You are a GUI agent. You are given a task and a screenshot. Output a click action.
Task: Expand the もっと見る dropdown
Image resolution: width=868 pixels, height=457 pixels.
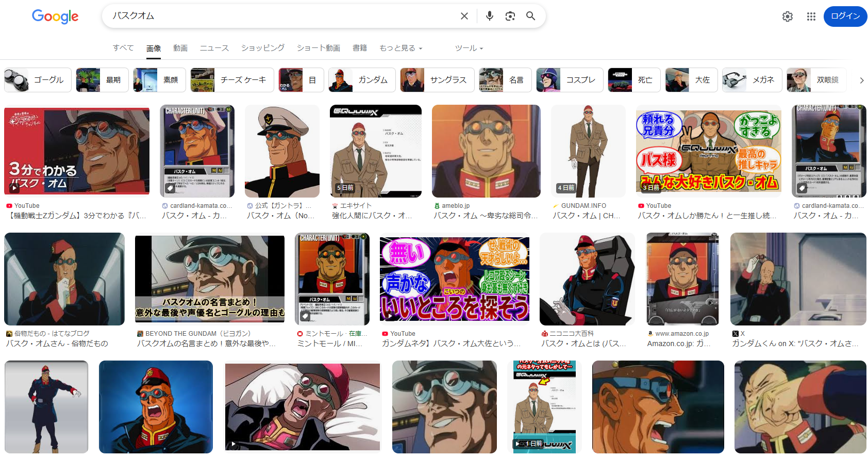400,48
